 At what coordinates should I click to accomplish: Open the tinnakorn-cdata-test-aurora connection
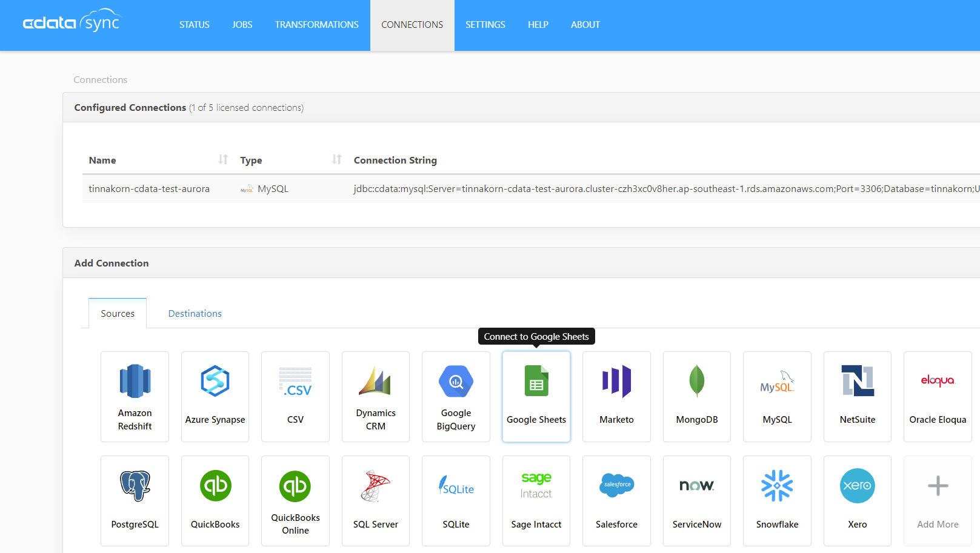coord(148,188)
